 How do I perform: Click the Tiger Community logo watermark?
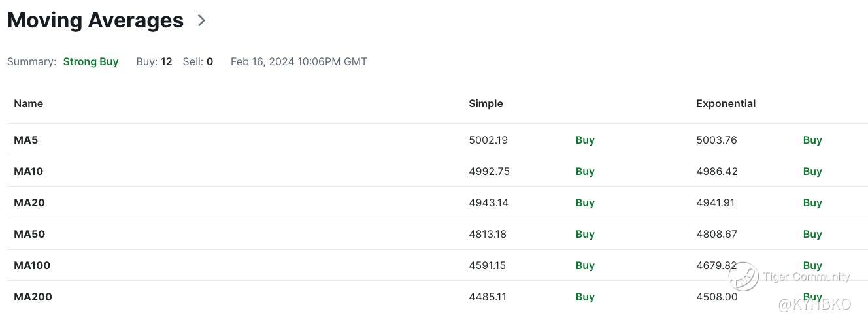(x=744, y=276)
